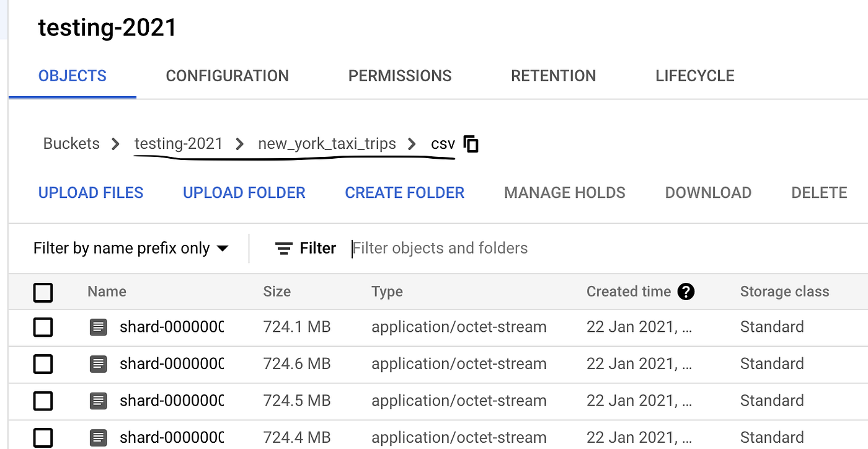Click the Created time help icon

click(686, 291)
